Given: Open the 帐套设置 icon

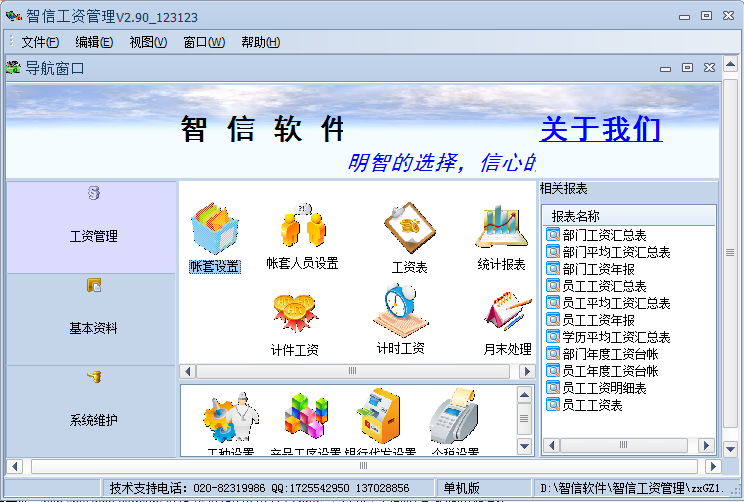Looking at the screenshot, I should point(214,230).
